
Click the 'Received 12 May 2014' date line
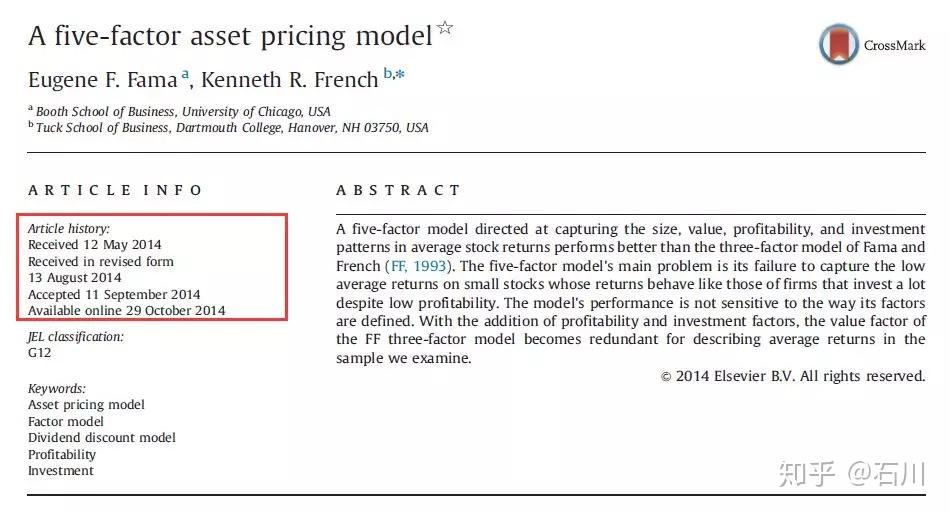94,245
